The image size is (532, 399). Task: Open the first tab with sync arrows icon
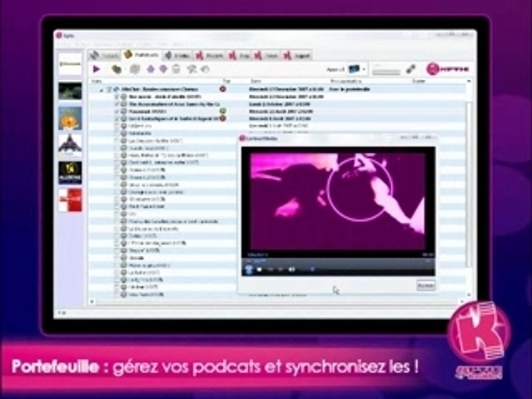point(105,55)
